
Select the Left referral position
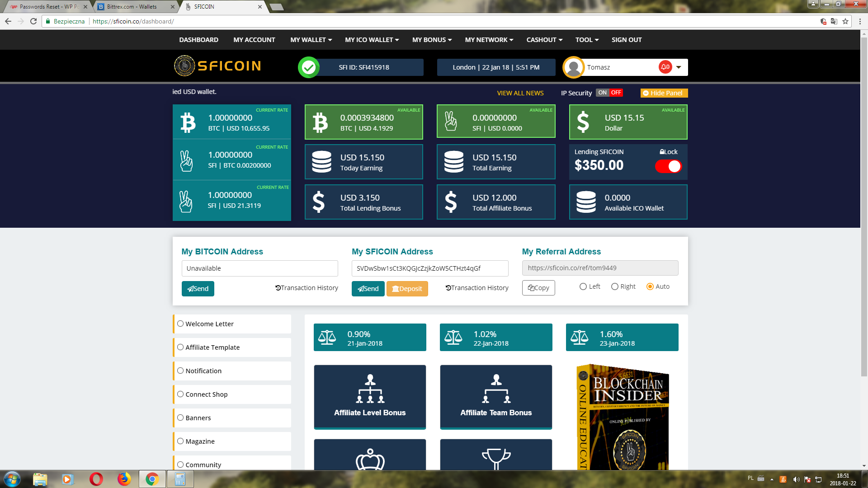tap(583, 286)
